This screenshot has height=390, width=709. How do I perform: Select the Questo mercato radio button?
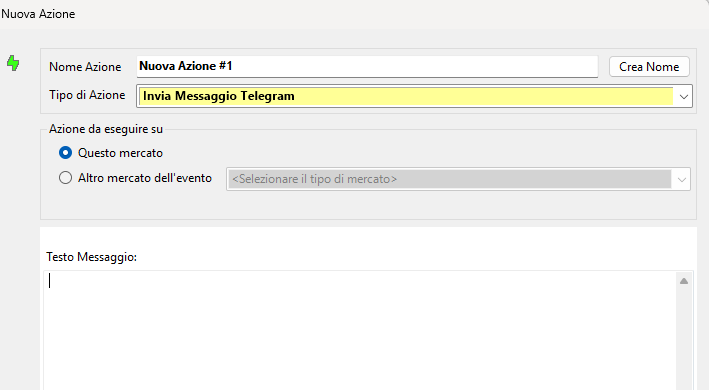point(66,153)
